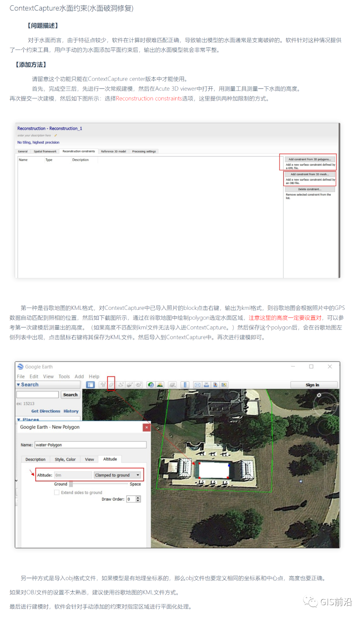This screenshot has width=364, height=618.
Task: Click the Name field containing water-Polygon
Action: pos(90,445)
